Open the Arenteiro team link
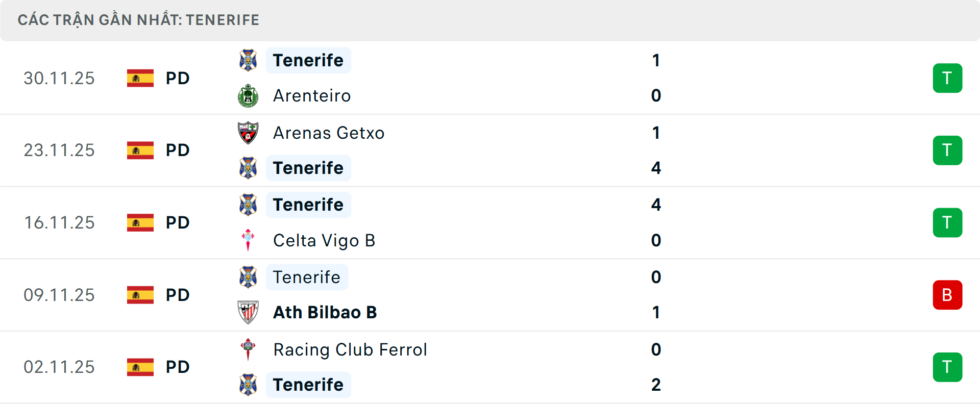Viewport: 980px width, 404px height. (312, 96)
